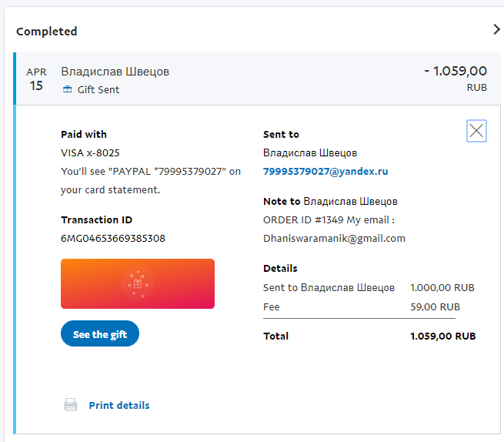Click the printer icon
This screenshot has width=504, height=442.
[x=70, y=405]
